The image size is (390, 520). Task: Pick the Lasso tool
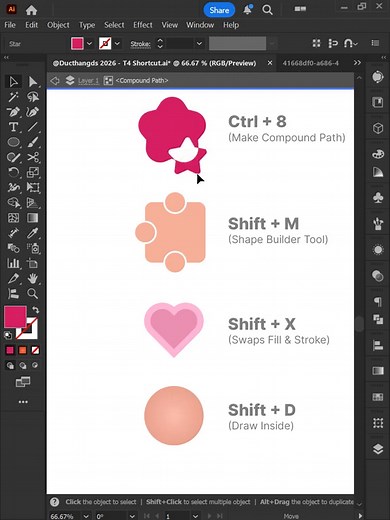33,97
